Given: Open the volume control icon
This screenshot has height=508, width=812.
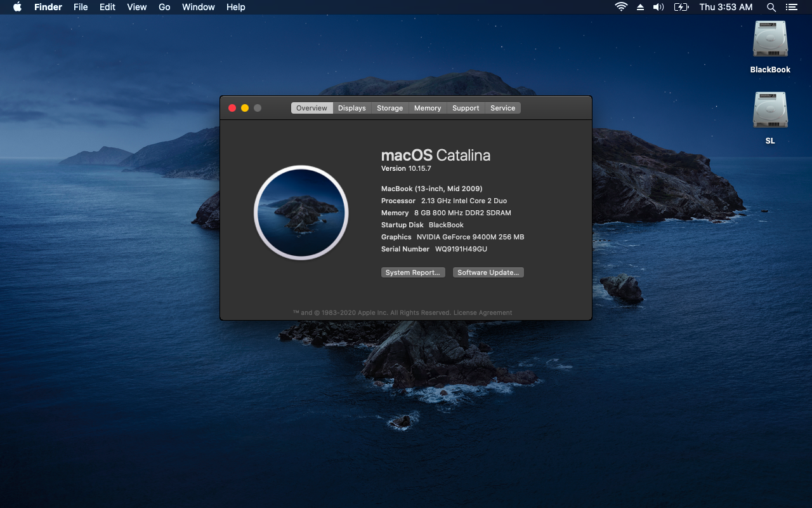Looking at the screenshot, I should [658, 7].
